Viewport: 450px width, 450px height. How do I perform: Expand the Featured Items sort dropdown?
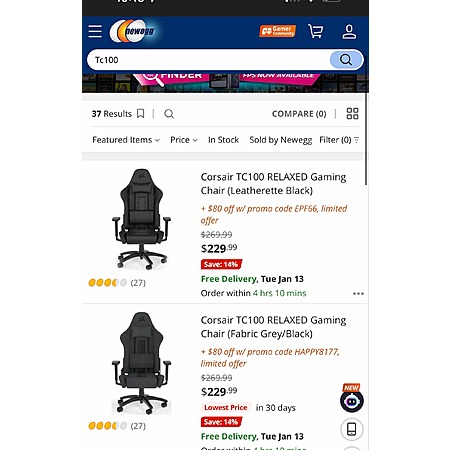pyautogui.click(x=126, y=140)
